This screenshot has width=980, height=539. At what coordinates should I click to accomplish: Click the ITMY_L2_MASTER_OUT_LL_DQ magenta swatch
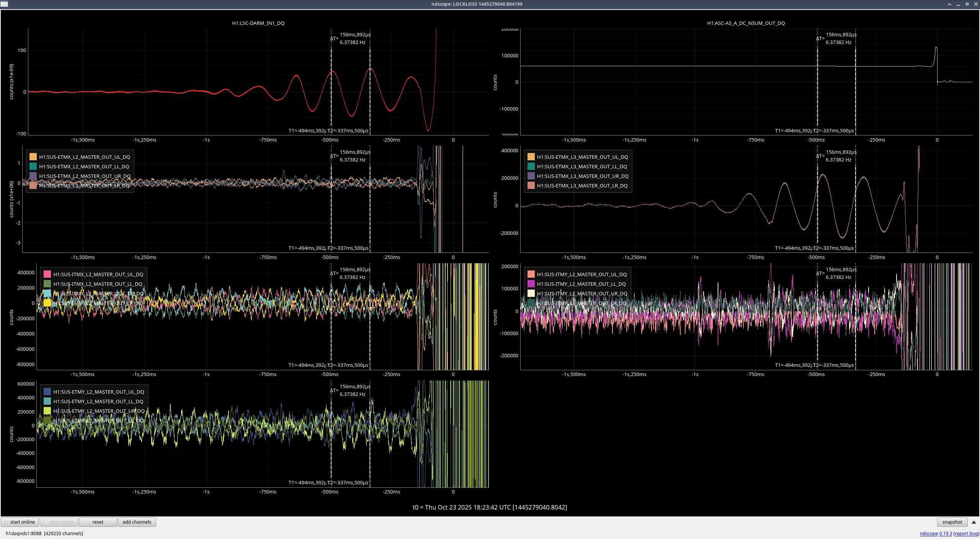531,284
